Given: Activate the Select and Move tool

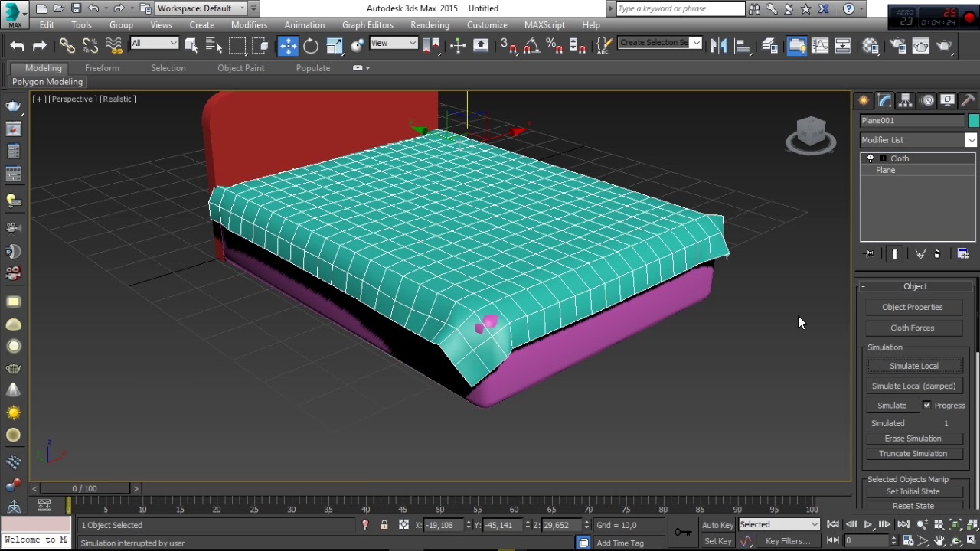Looking at the screenshot, I should click(288, 46).
